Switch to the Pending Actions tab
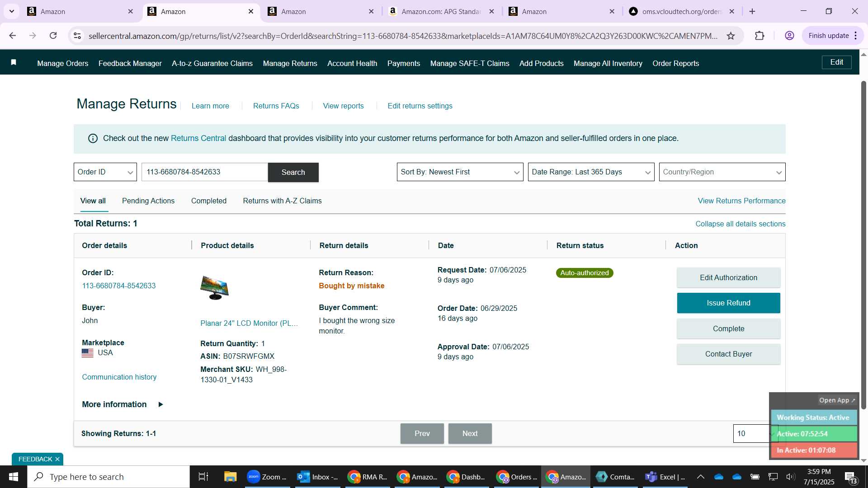868x488 pixels. [148, 201]
